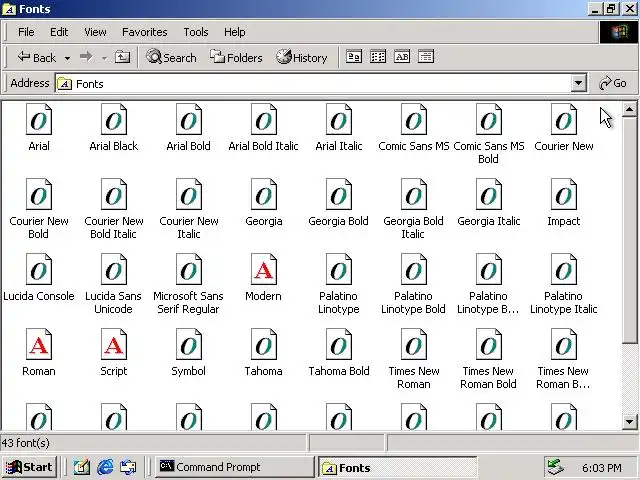Screen dimensions: 640x480
Task: Select the Times New Roman Bold icon
Action: point(489,344)
